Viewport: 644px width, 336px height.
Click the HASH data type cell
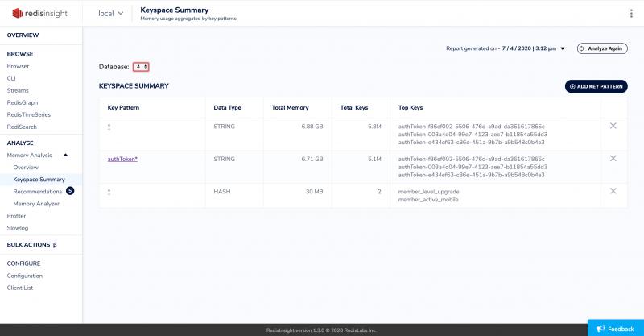[x=222, y=191]
